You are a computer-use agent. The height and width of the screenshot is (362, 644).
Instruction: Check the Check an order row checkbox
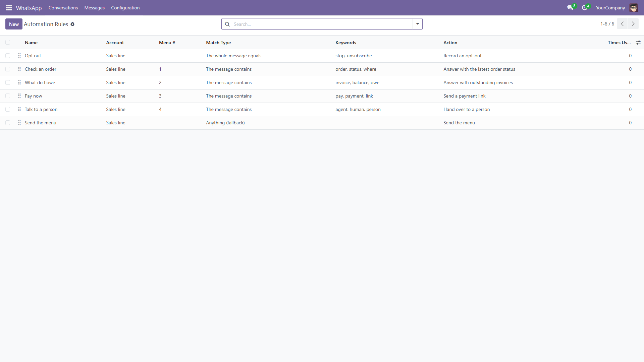(8, 69)
